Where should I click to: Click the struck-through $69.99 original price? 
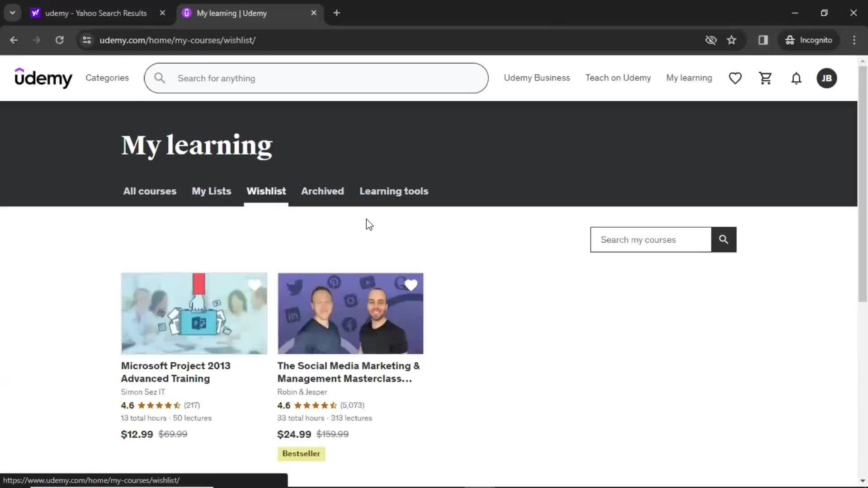point(173,434)
